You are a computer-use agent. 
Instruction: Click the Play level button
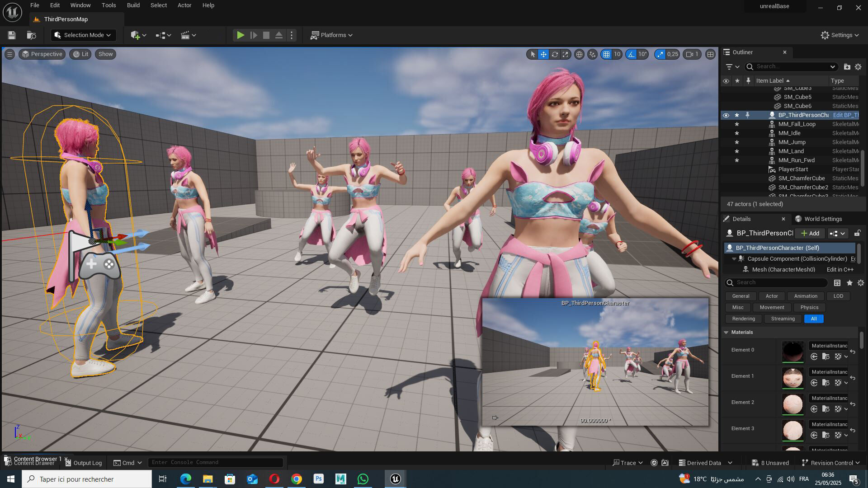pos(241,35)
